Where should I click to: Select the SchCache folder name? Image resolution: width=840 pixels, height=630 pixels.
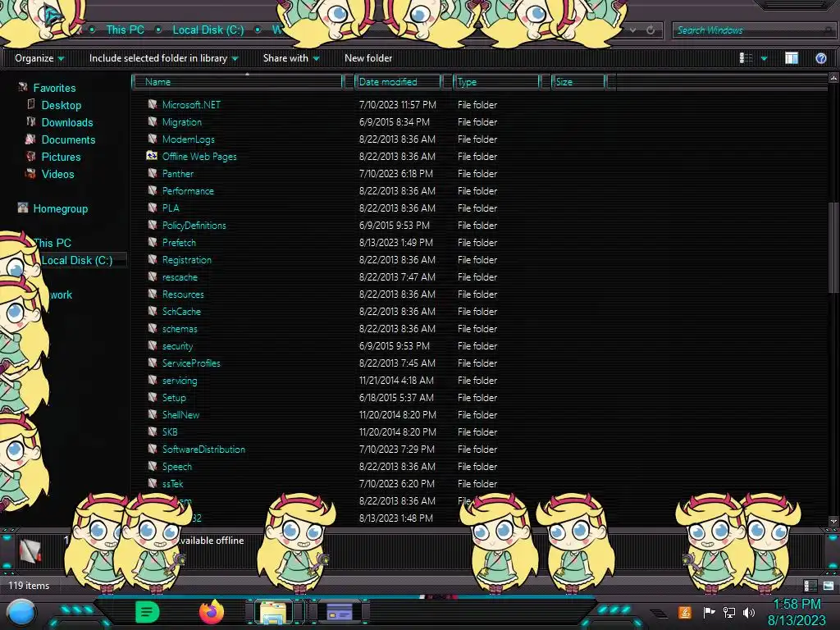coord(181,311)
